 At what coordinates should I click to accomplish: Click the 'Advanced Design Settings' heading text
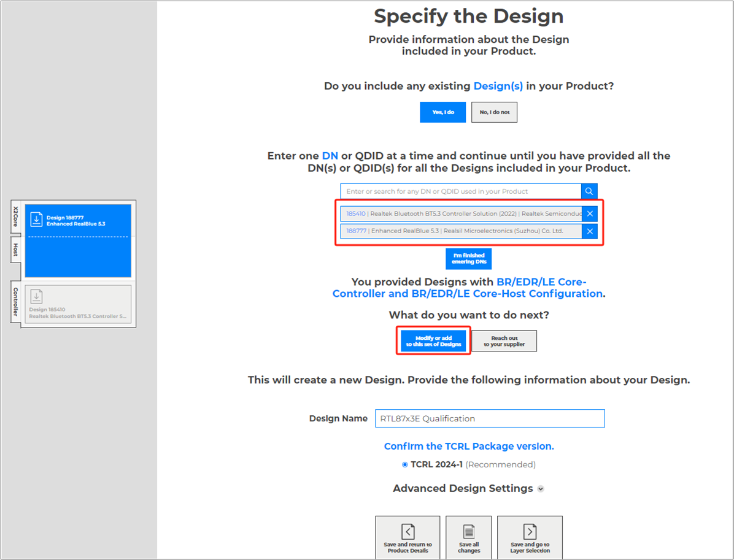click(463, 488)
